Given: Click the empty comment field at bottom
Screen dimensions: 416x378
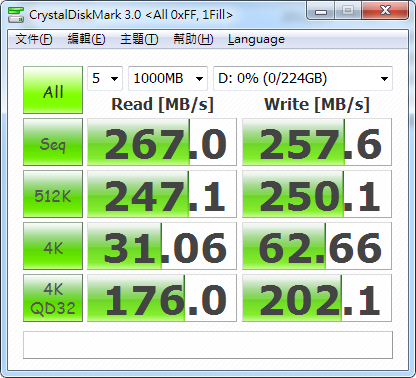Looking at the screenshot, I should pyautogui.click(x=208, y=345).
